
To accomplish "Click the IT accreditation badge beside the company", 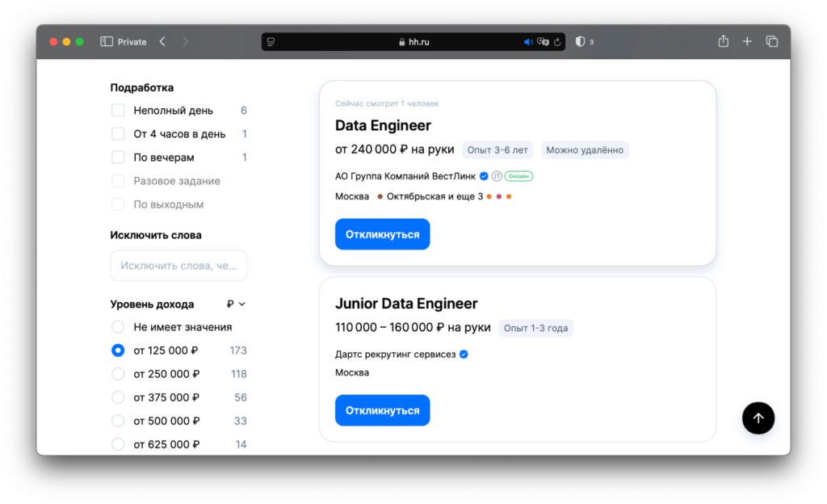I will [497, 176].
